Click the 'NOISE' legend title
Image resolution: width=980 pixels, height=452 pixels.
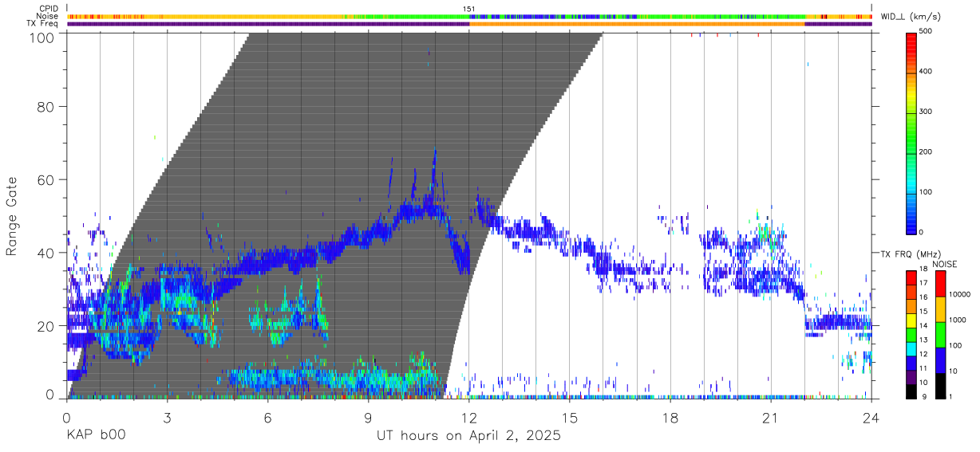(x=946, y=264)
